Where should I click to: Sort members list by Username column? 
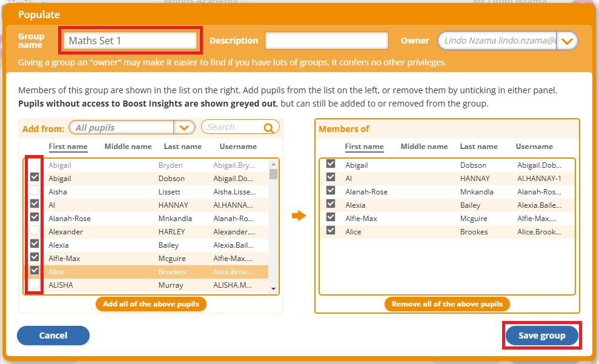click(534, 147)
